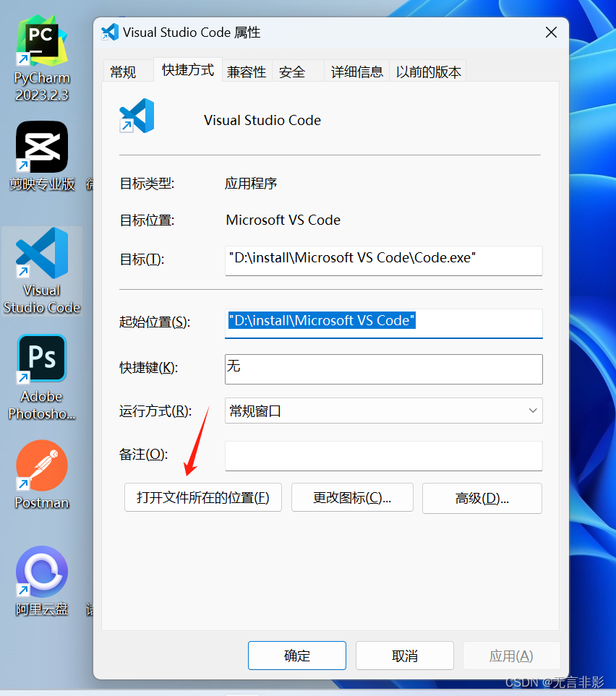Confirm with the 确定 button
The height and width of the screenshot is (696, 616).
(297, 655)
